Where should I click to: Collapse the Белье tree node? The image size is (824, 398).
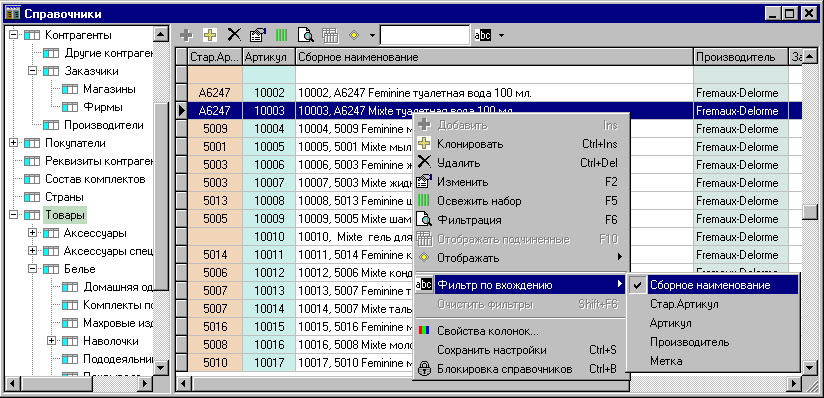33,269
